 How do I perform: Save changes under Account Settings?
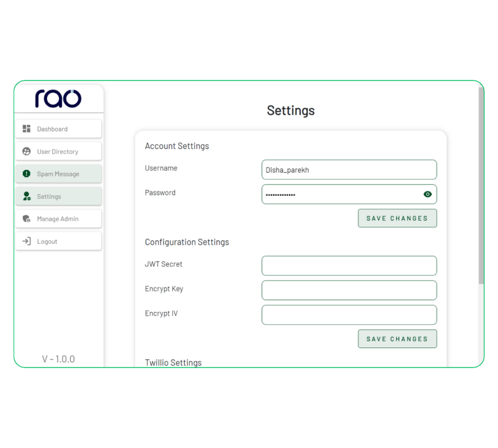397,218
